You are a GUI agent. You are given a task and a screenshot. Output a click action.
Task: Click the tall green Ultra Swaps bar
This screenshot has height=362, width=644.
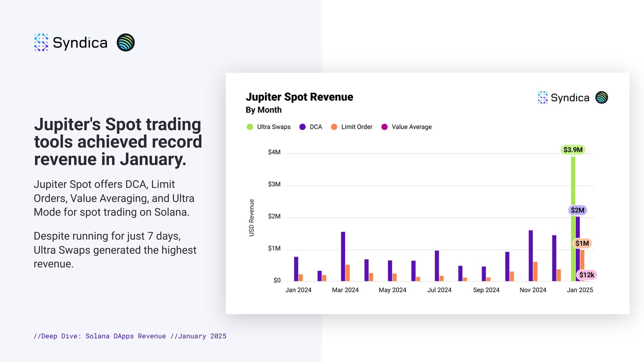tap(573, 183)
